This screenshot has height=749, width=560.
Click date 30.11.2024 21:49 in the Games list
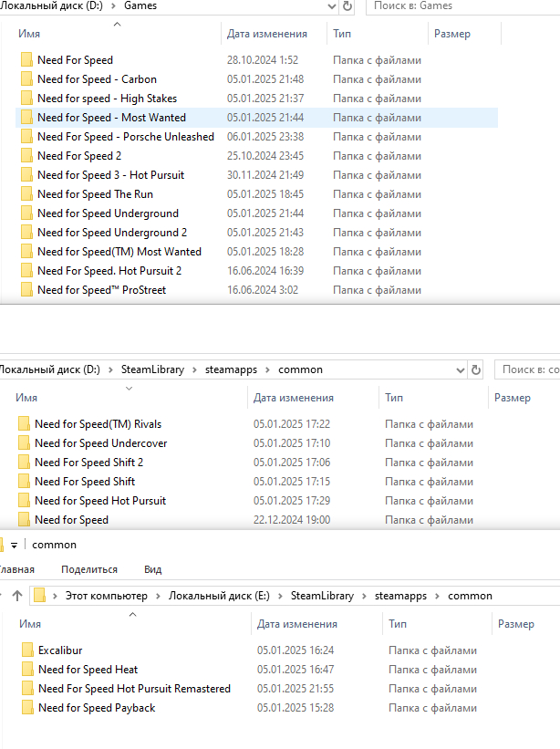tap(265, 175)
